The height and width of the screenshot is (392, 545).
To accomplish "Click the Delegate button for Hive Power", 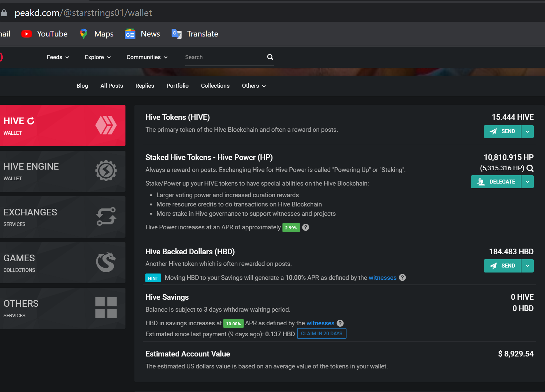I will coord(496,182).
